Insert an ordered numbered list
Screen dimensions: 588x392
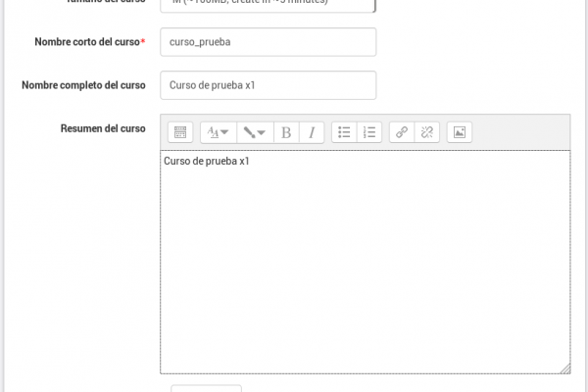pyautogui.click(x=369, y=132)
